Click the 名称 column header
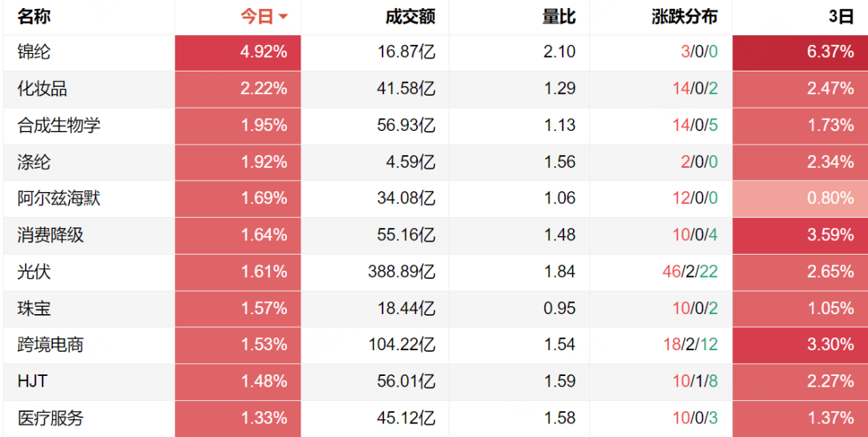 34,17
